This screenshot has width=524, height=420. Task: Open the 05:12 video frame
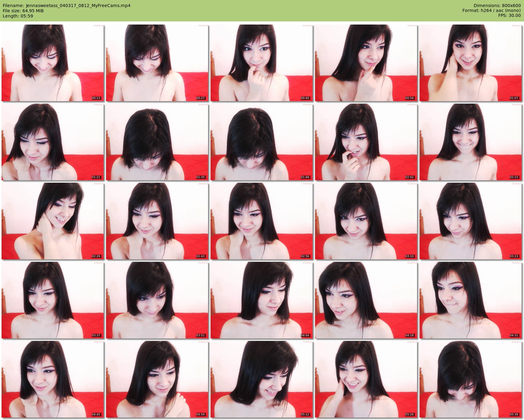[x=262, y=379]
